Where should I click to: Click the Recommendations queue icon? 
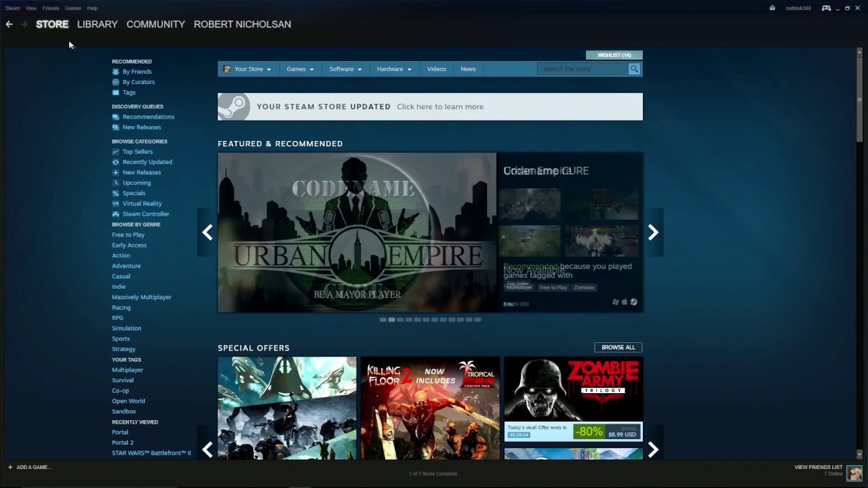coord(115,117)
